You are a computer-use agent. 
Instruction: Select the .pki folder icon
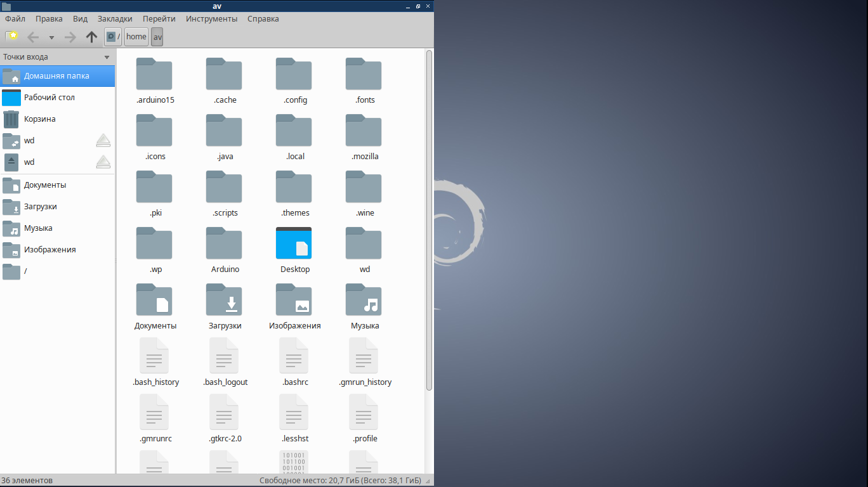click(x=154, y=187)
